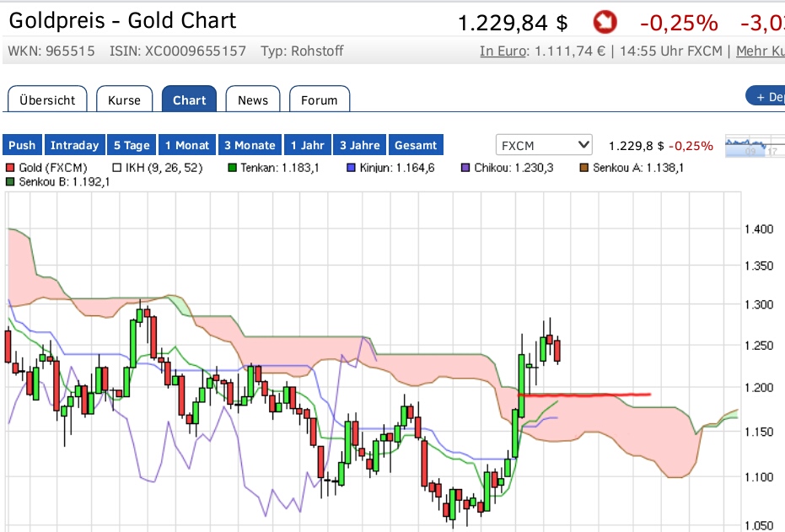Click the mini sparkline chart thumbnail
The height and width of the screenshot is (532, 785).
(755, 146)
